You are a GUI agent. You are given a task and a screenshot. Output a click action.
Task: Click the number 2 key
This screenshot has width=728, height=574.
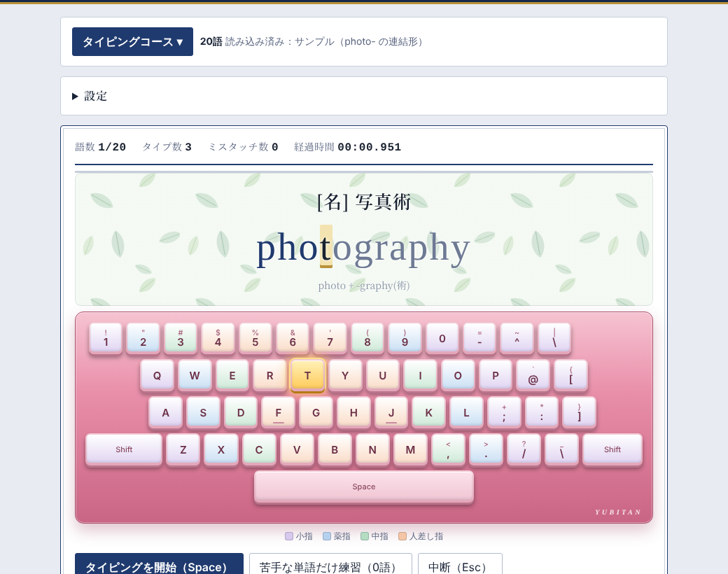(x=143, y=338)
